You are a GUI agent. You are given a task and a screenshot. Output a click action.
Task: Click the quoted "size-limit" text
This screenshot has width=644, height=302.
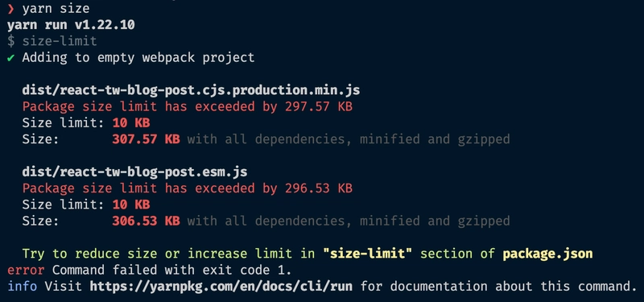click(367, 254)
